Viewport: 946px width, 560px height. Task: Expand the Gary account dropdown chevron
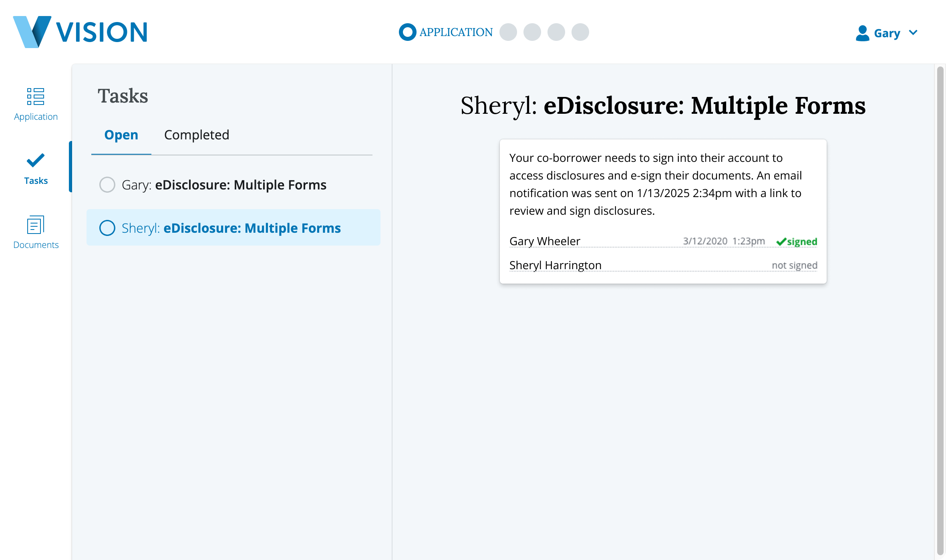(x=913, y=32)
